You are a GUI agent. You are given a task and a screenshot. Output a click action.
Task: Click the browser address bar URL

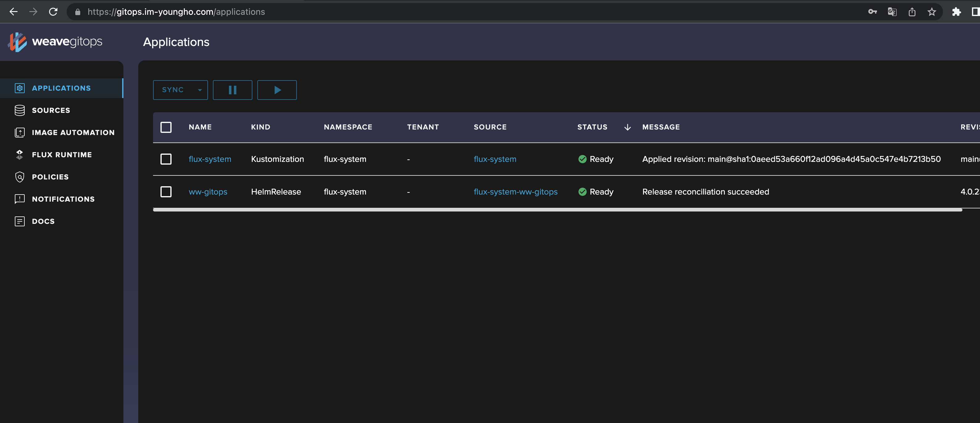[x=176, y=12]
